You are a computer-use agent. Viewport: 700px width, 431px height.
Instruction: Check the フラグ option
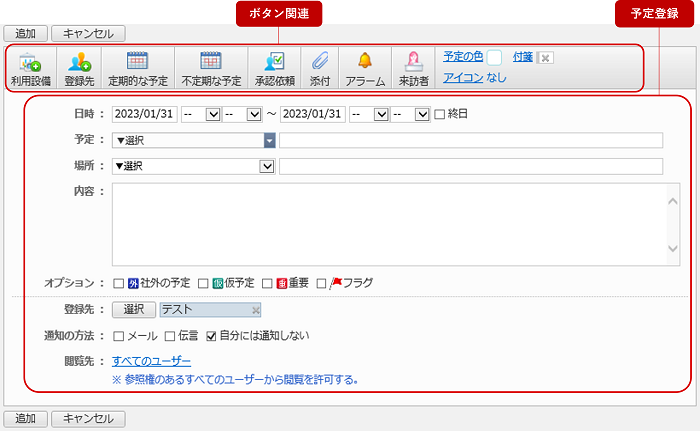coord(321,284)
